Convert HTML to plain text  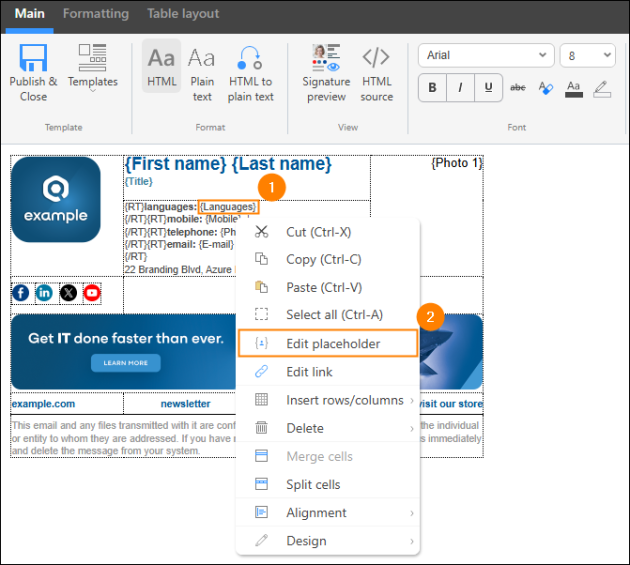(250, 73)
